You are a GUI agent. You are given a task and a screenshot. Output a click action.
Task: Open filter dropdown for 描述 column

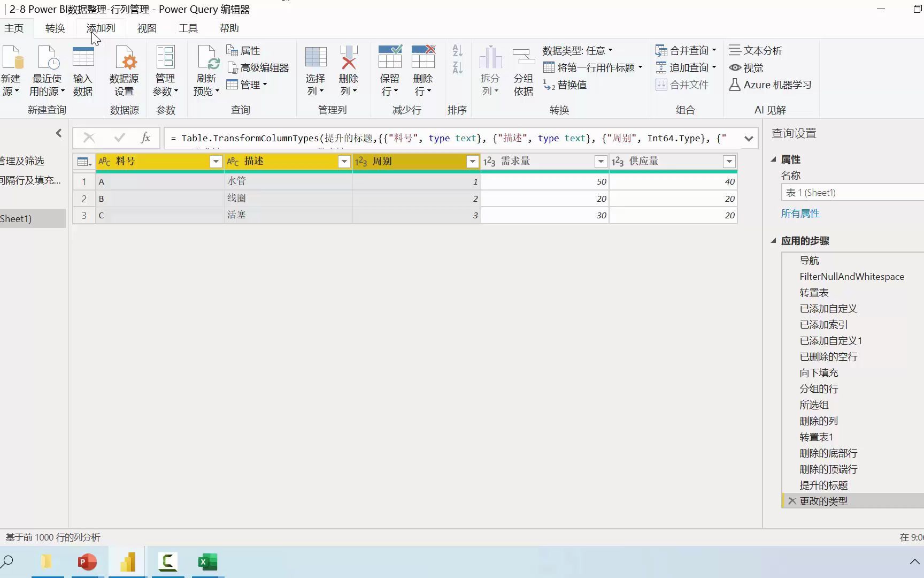tap(344, 162)
